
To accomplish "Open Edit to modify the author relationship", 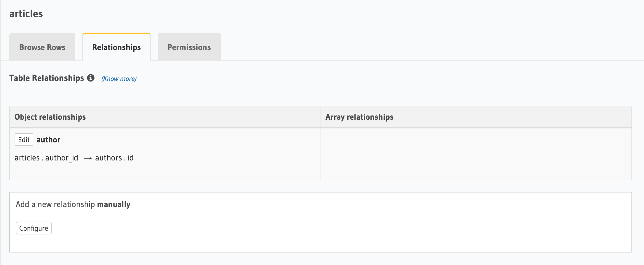I will [24, 139].
